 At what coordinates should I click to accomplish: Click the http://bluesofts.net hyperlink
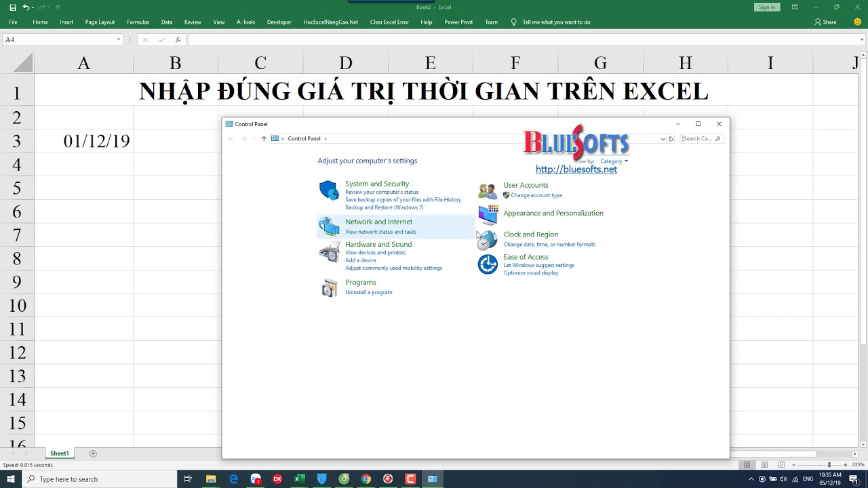(576, 169)
